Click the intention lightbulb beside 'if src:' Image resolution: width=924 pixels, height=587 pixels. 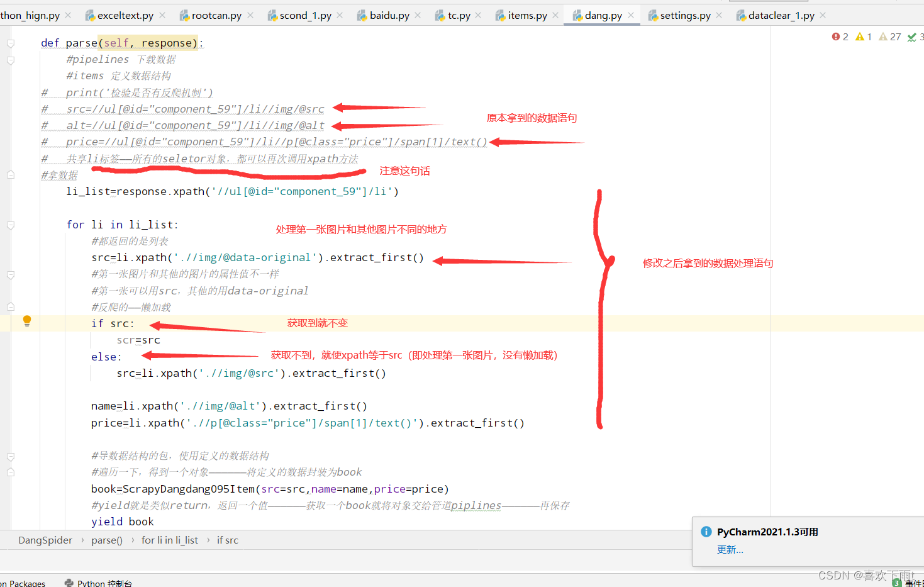click(x=27, y=321)
